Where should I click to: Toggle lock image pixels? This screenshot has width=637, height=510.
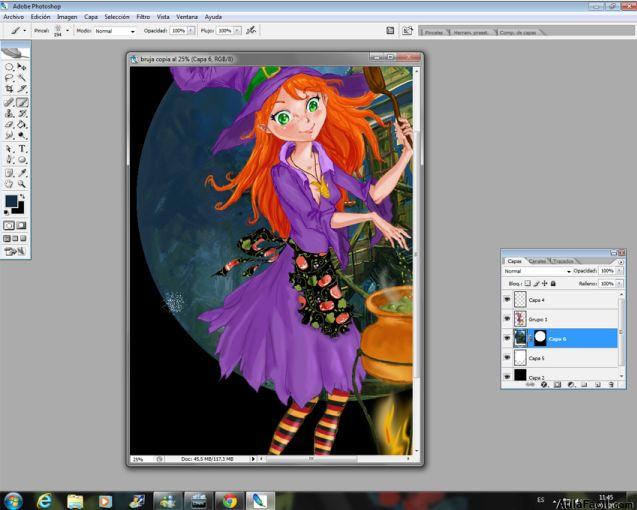pyautogui.click(x=536, y=284)
